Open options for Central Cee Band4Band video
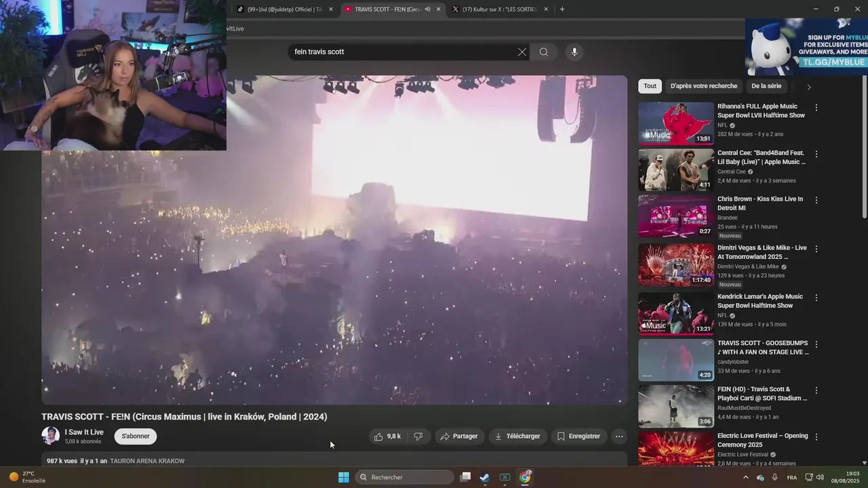The image size is (868, 488). coord(816,154)
